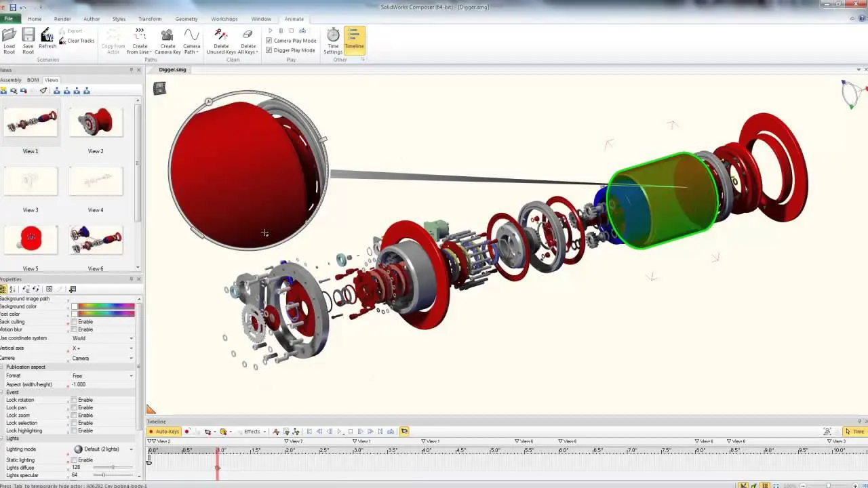This screenshot has height=488, width=868.
Task: Click the ribbon Play triangle icon
Action: click(x=270, y=31)
